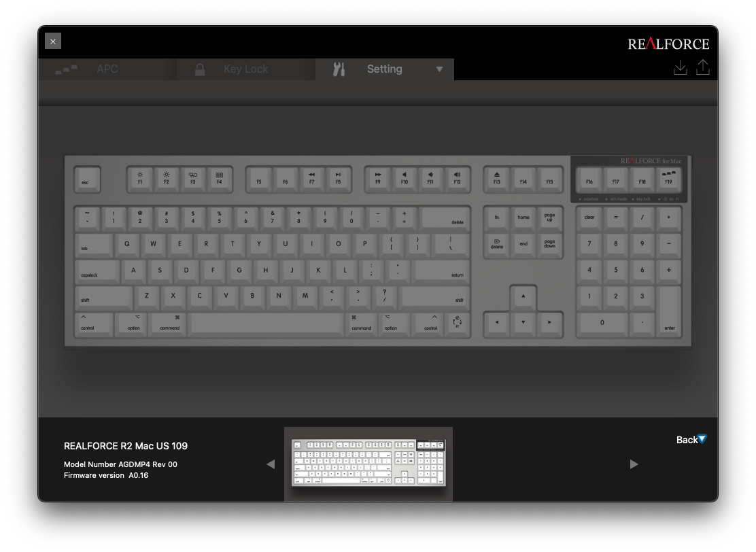Click the F10 mute key
756x552 pixels.
pyautogui.click(x=404, y=179)
